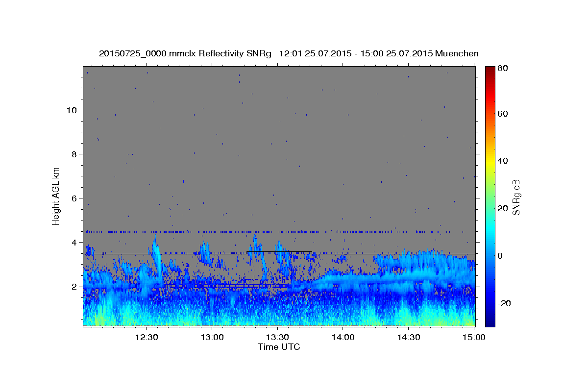Click the colorbar value 20
Image resolution: width=588 pixels, height=392 pixels.
click(x=503, y=208)
